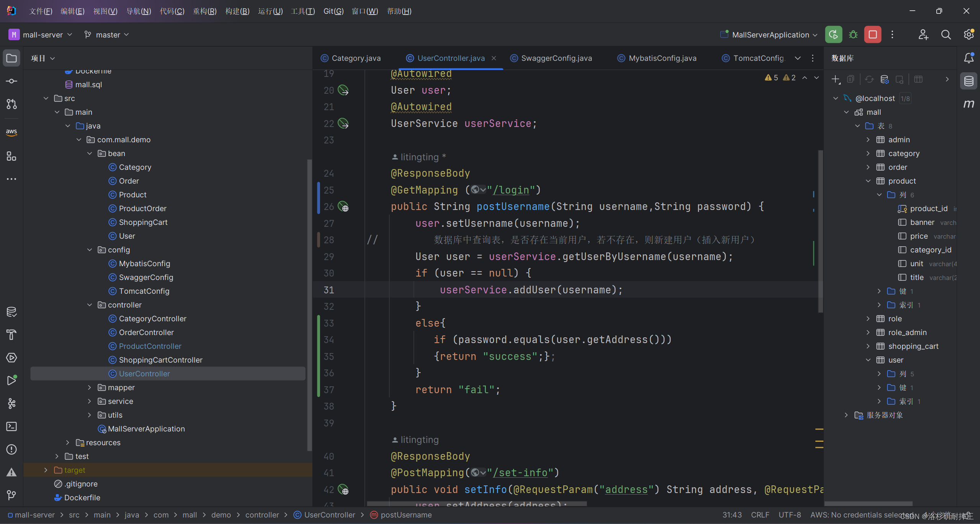The image size is (980, 524).
Task: Open Code With Me user icon
Action: [923, 35]
